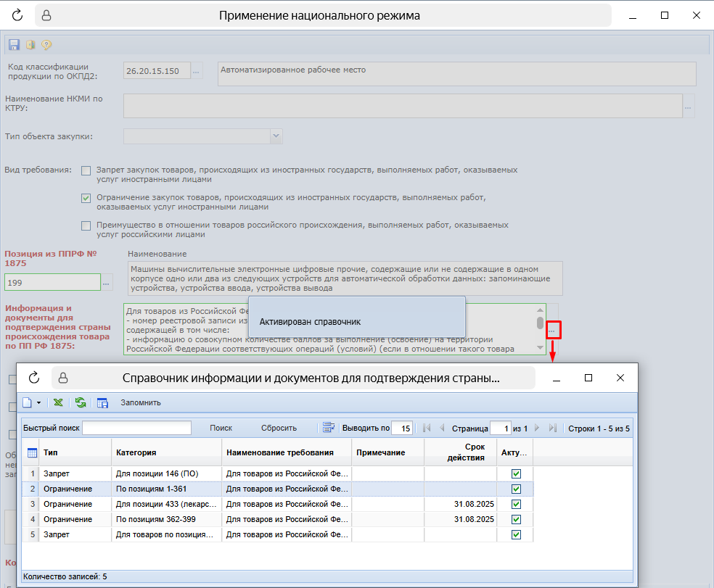Click the green refresh icon in the reference toolbar

coord(81,402)
